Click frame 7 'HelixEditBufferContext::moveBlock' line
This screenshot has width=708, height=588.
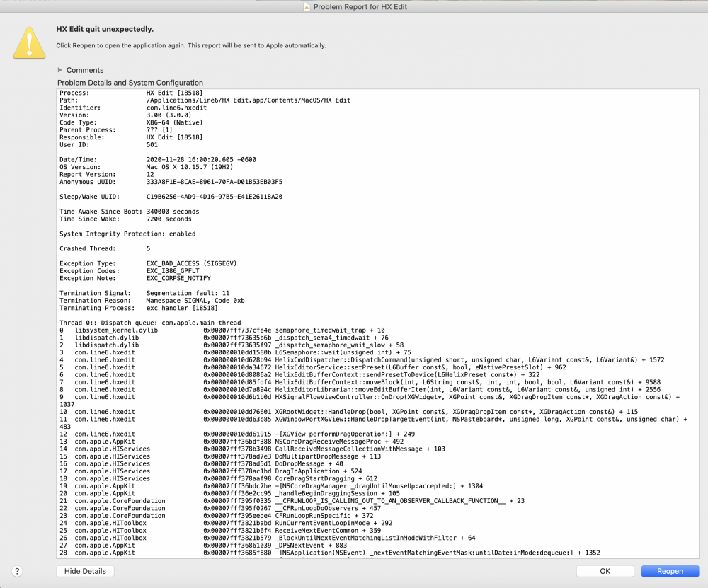click(x=360, y=382)
